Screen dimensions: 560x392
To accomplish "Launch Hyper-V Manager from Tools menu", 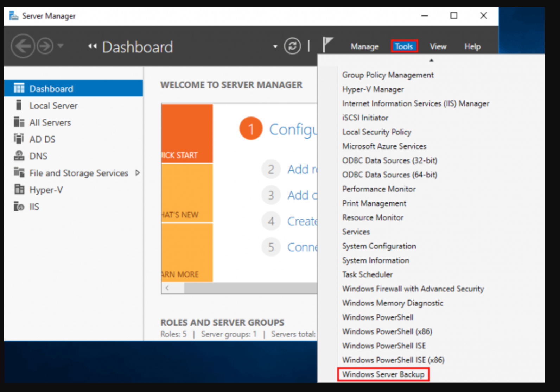I will [373, 89].
